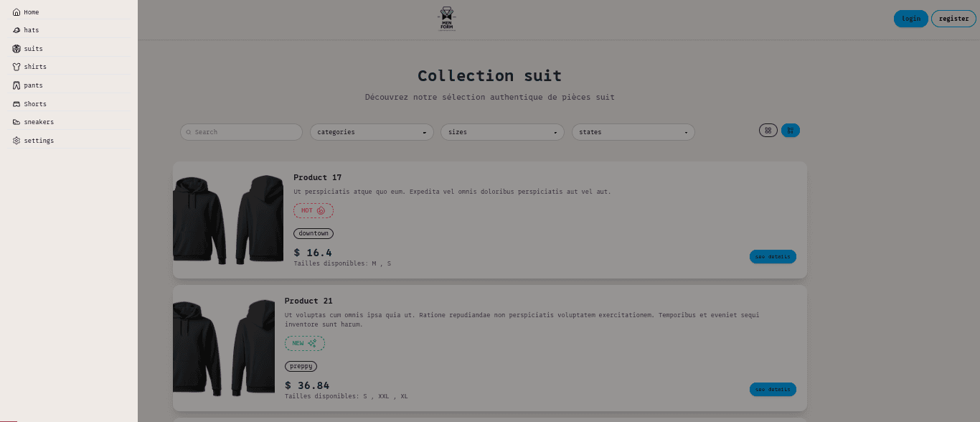Click the Collection suit heading

pyautogui.click(x=490, y=75)
